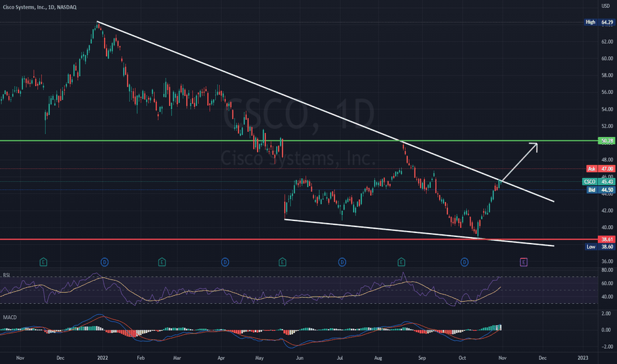This screenshot has width=617, height=364.
Task: Click the dividend marker at start of 2022
Action: (x=105, y=261)
